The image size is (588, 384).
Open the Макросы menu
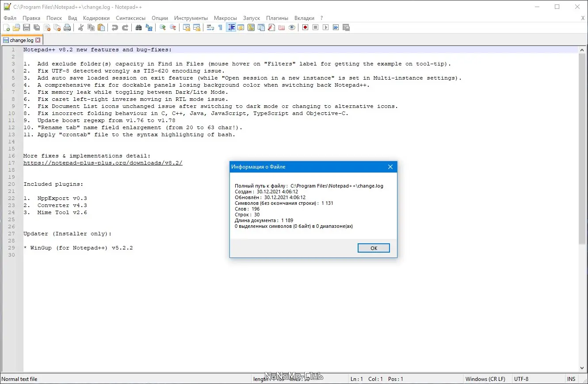coord(225,18)
